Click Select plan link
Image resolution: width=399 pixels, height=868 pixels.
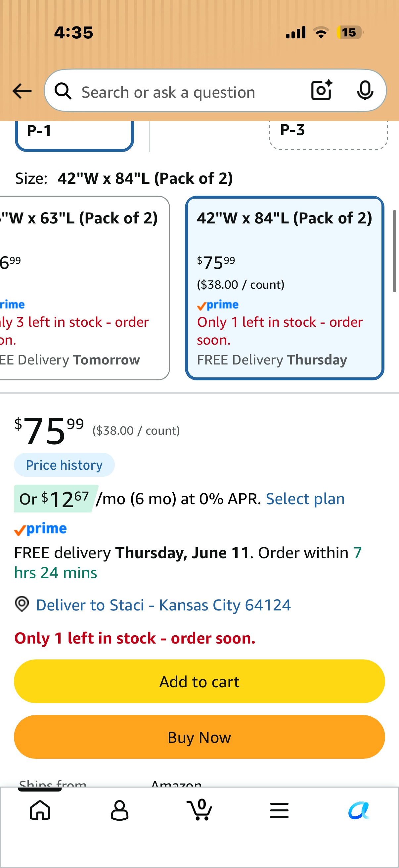click(305, 499)
